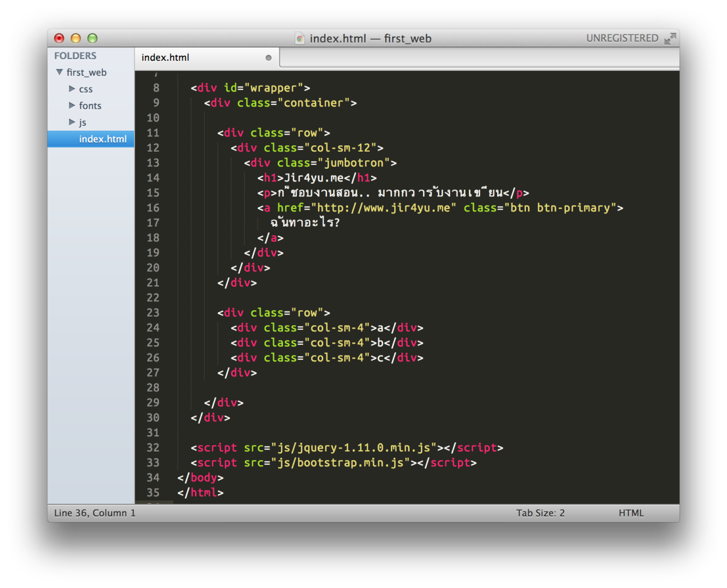The width and height of the screenshot is (727, 588).
Task: Select index.html in the sidebar
Action: point(91,139)
